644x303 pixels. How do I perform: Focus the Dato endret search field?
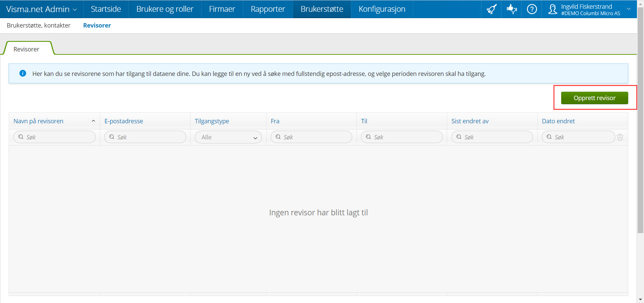(578, 137)
